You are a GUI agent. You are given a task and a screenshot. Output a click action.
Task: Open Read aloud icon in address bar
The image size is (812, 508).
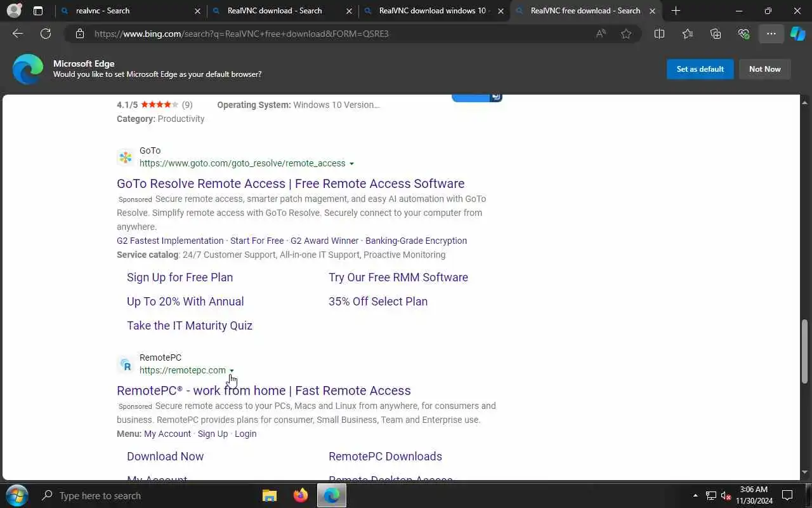point(601,34)
